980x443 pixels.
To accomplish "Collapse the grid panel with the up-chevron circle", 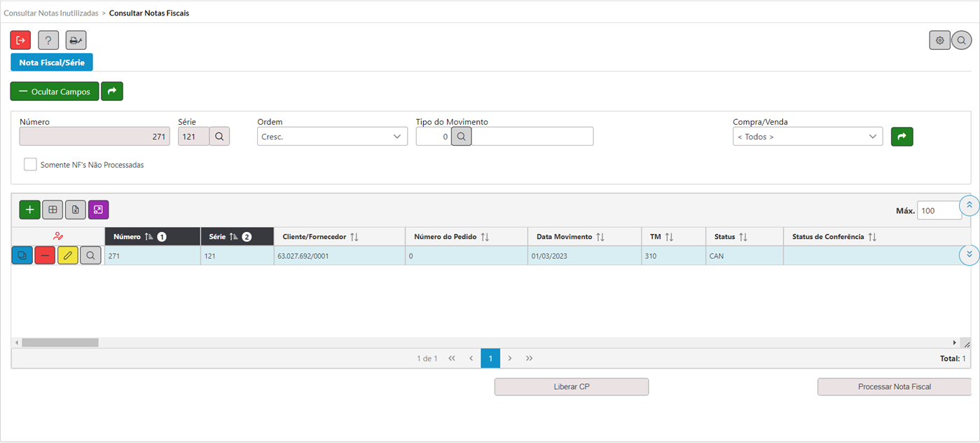I will 969,205.
